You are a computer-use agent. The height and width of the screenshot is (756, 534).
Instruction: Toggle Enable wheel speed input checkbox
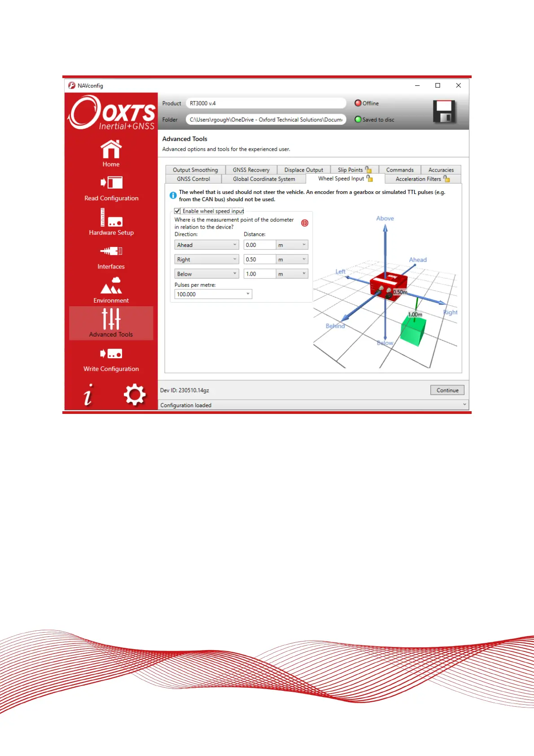(177, 211)
